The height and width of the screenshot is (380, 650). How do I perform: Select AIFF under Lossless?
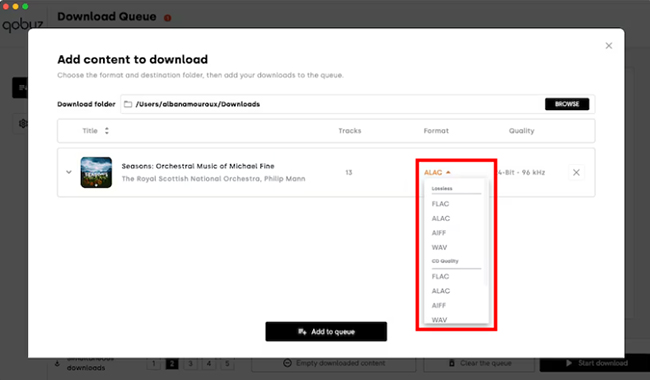tap(439, 233)
